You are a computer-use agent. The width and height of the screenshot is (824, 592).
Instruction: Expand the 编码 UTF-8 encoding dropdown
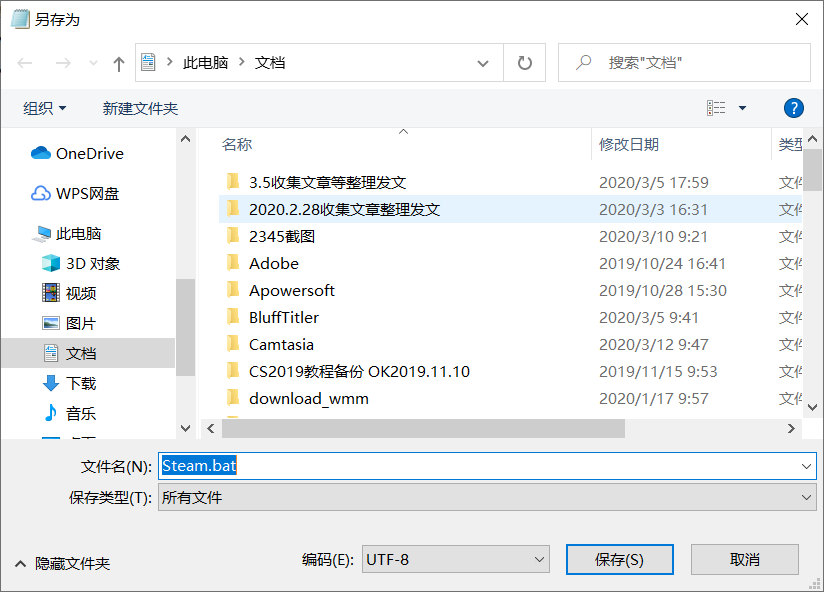456,559
